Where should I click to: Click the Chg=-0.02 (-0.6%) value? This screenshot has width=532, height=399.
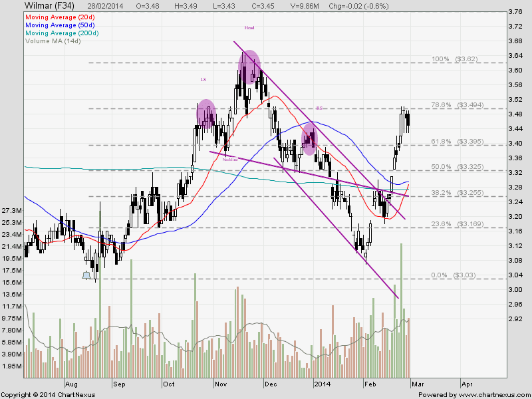(x=359, y=6)
